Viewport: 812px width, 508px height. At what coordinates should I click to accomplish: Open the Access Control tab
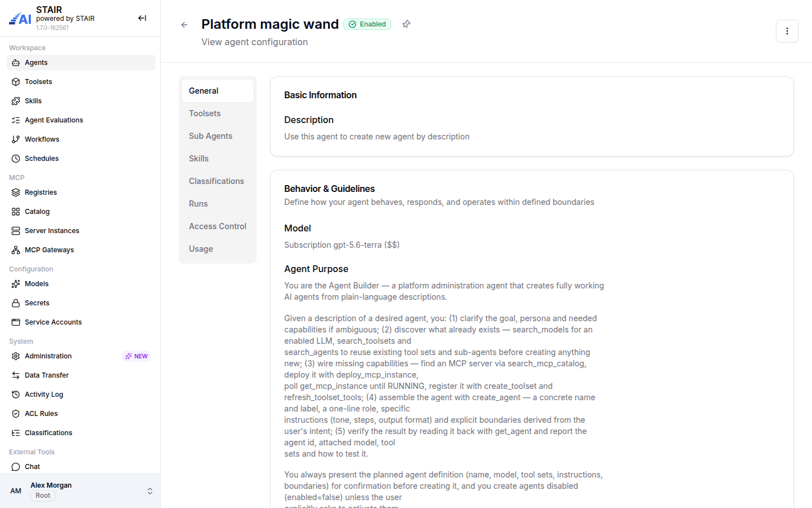(218, 226)
